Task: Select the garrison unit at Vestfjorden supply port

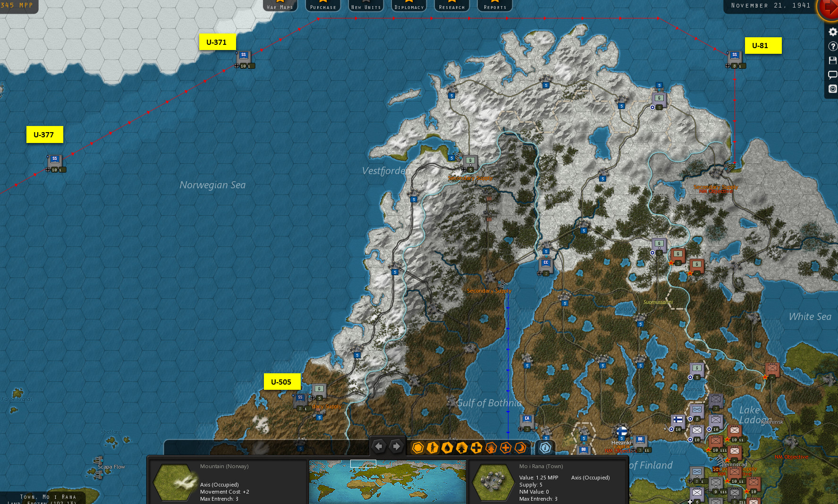Action: click(x=470, y=162)
